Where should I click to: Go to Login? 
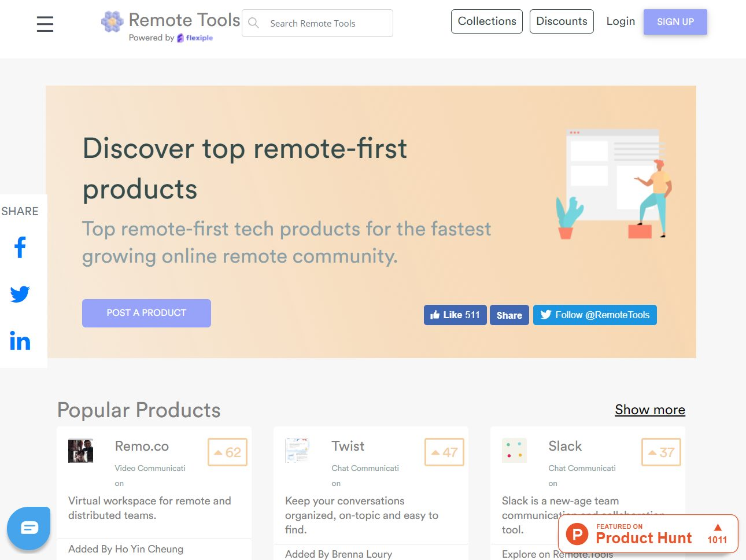[x=621, y=21]
